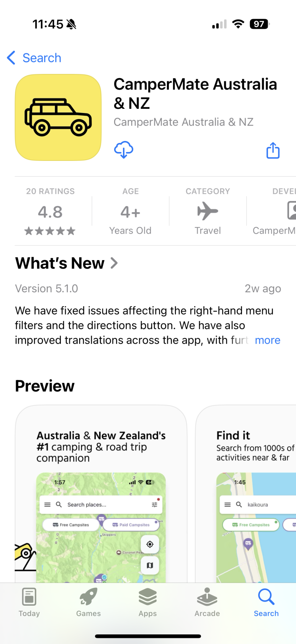
Task: Expand What's New chevron
Action: (x=114, y=263)
